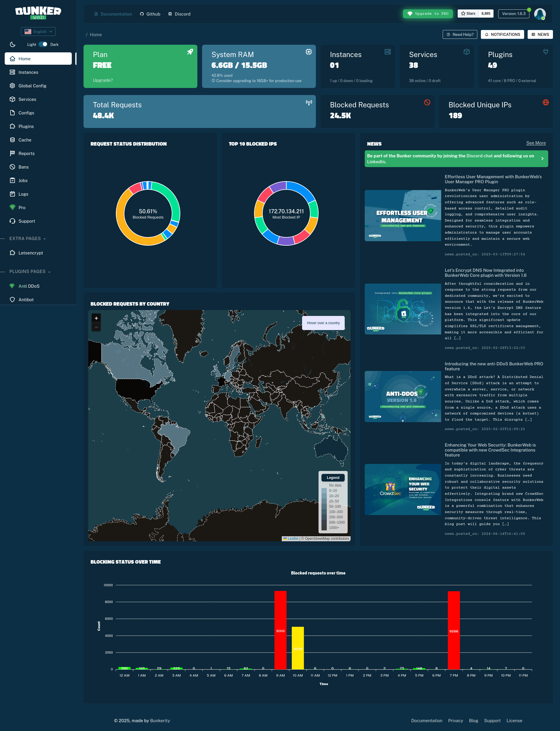Click the Support headset icon
560x731 pixels.
pos(12,221)
